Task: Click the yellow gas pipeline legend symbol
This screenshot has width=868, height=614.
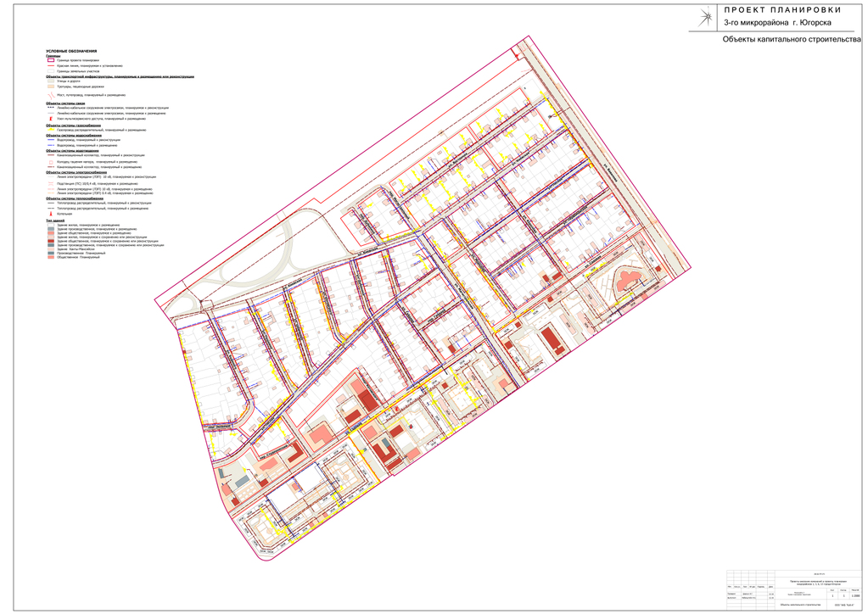Action: pyautogui.click(x=50, y=130)
